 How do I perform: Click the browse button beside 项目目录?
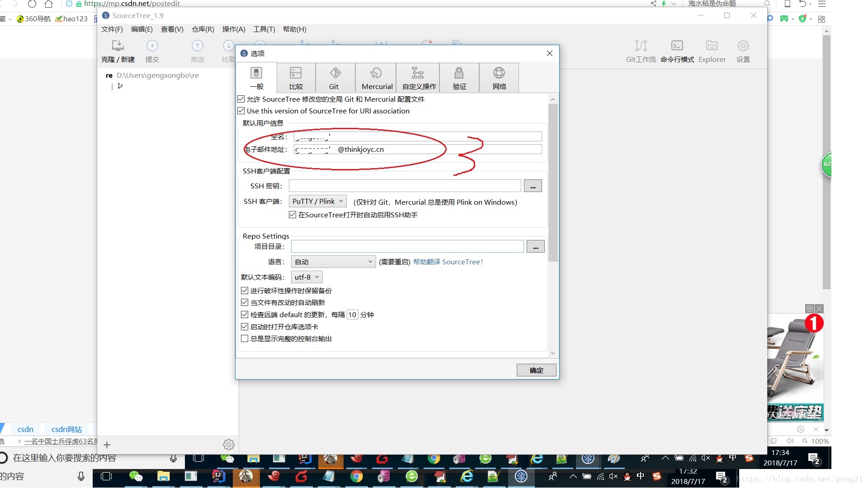(535, 246)
